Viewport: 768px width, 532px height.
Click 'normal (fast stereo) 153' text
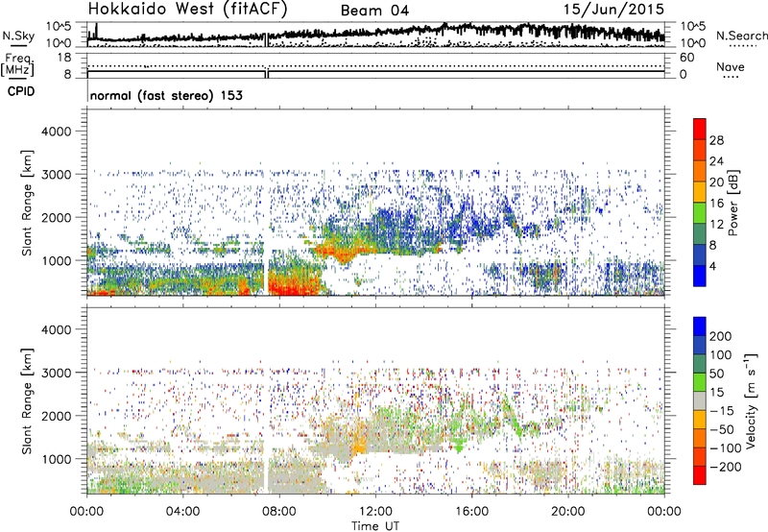coord(166,95)
